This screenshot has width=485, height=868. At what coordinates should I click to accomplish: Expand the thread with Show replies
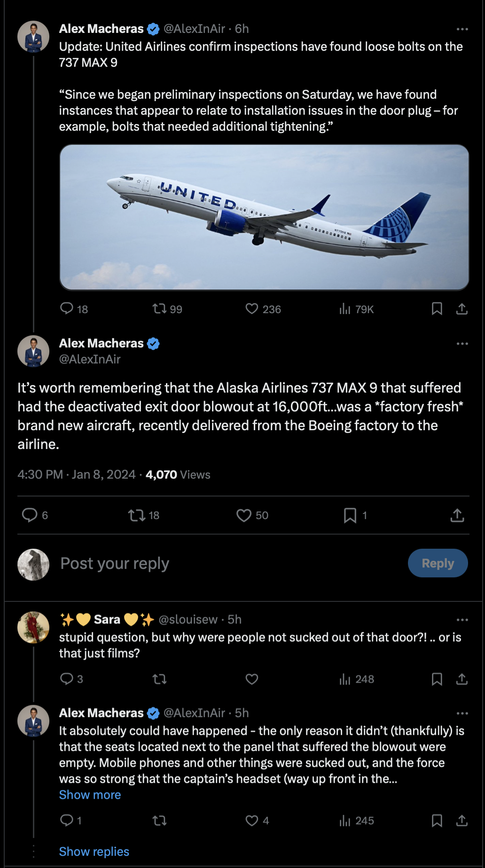click(x=94, y=852)
